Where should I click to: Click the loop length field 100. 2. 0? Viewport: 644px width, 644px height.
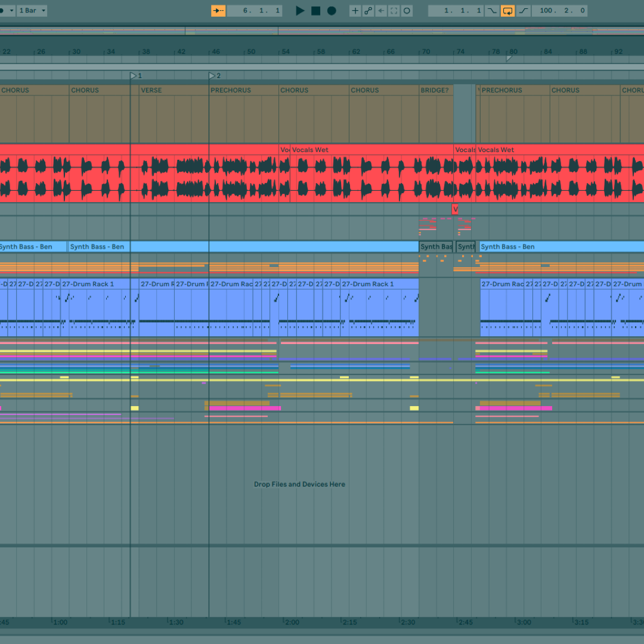tap(559, 11)
